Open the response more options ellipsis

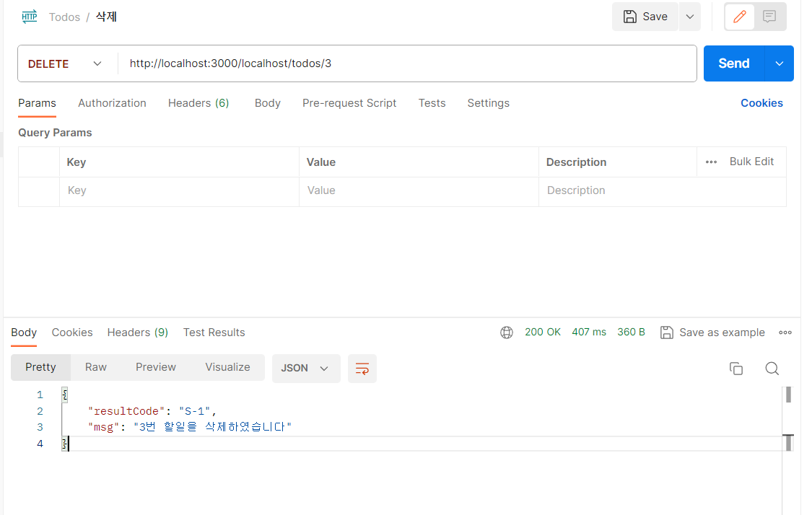(785, 333)
